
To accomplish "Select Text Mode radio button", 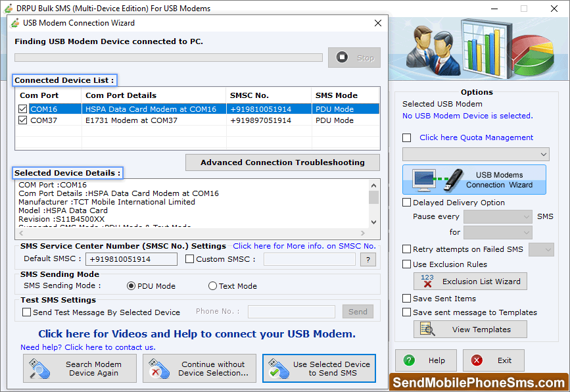I will coord(212,286).
